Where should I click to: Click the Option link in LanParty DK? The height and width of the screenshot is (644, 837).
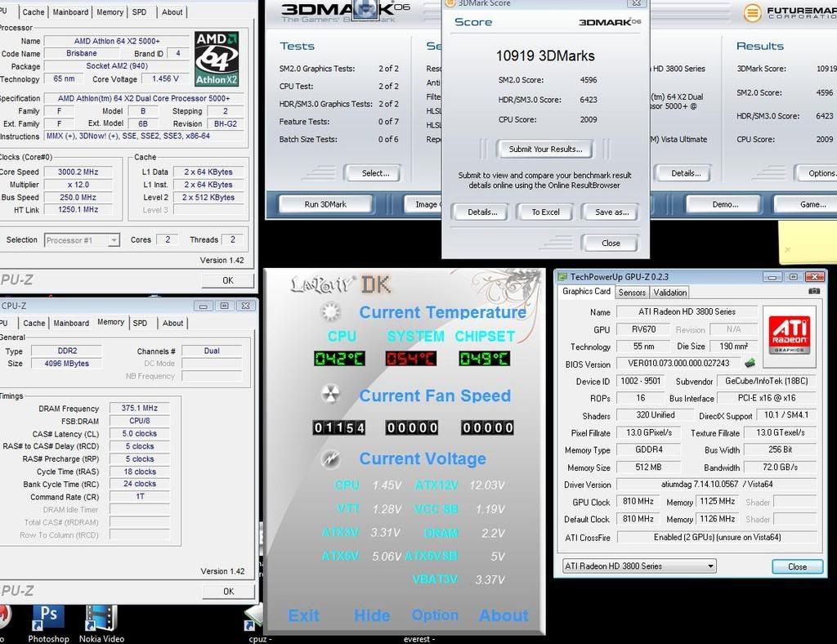click(x=435, y=615)
